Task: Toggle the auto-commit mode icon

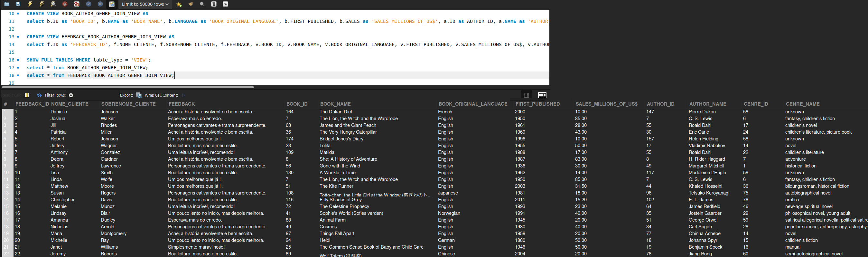Action: click(x=112, y=4)
